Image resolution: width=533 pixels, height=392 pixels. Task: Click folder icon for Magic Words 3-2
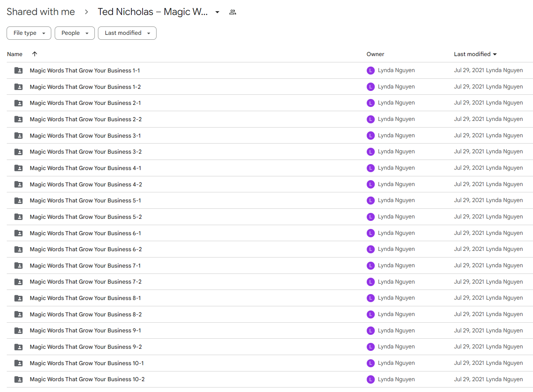pyautogui.click(x=18, y=152)
